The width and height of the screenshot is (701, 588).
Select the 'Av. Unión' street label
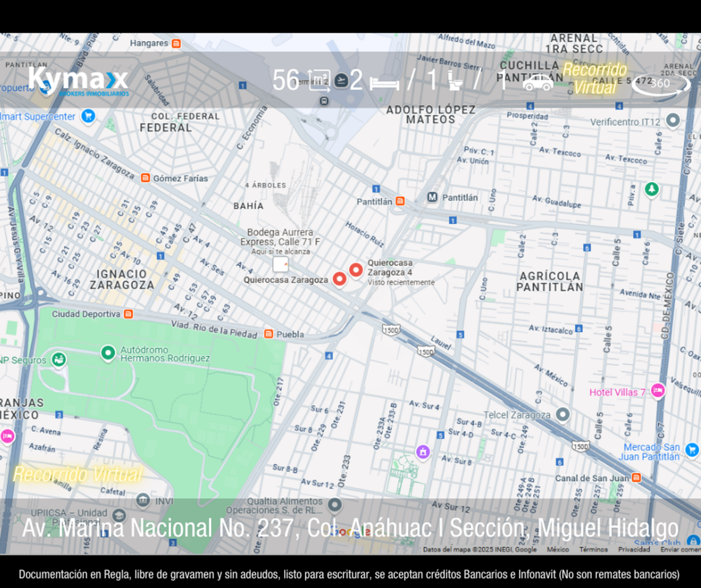(473, 160)
